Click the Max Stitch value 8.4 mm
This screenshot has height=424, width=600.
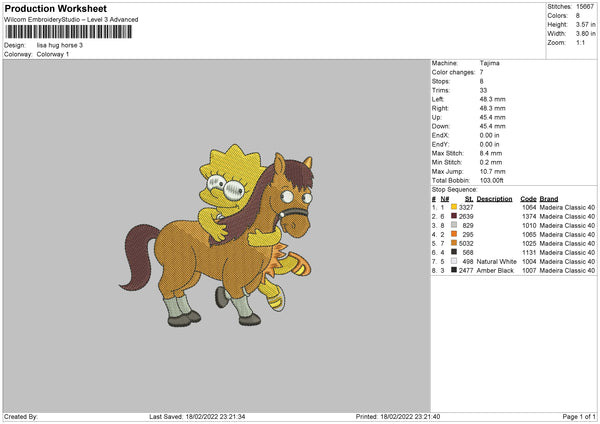pyautogui.click(x=491, y=153)
